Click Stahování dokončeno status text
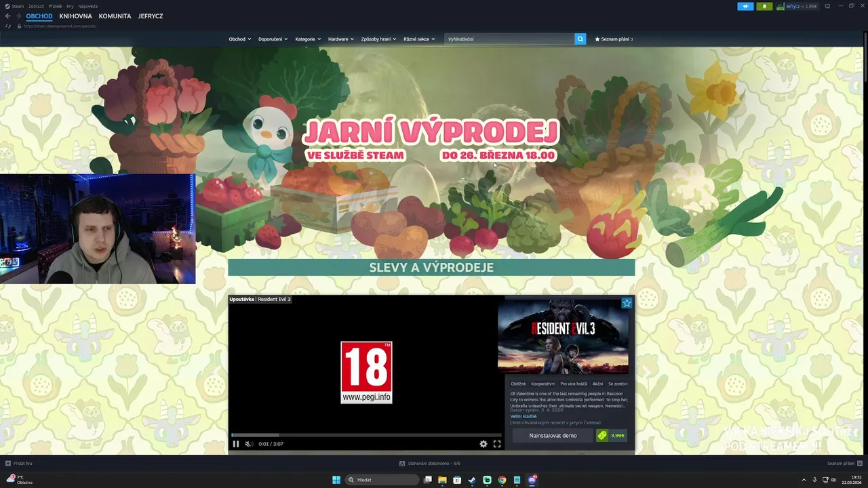This screenshot has width=868, height=488. coord(434,464)
